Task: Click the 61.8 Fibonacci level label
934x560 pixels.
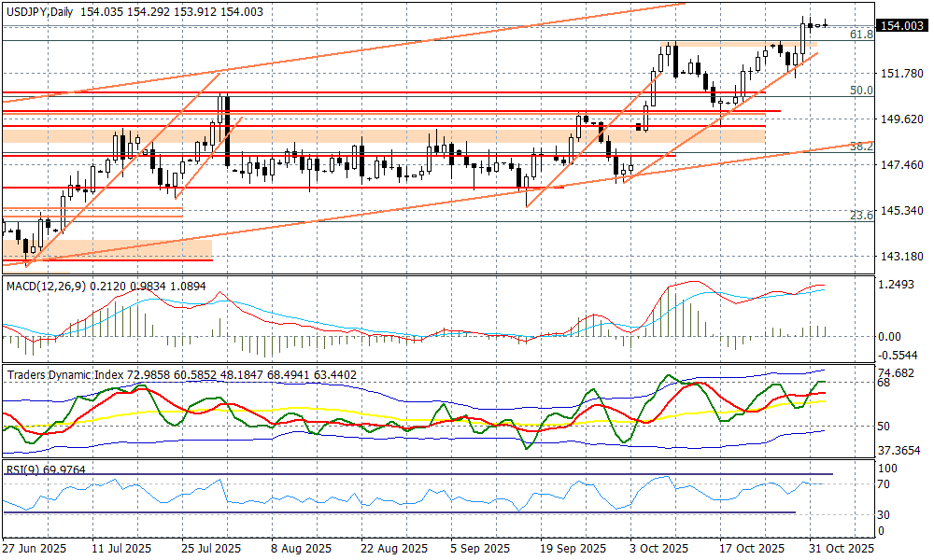Action: (x=861, y=35)
